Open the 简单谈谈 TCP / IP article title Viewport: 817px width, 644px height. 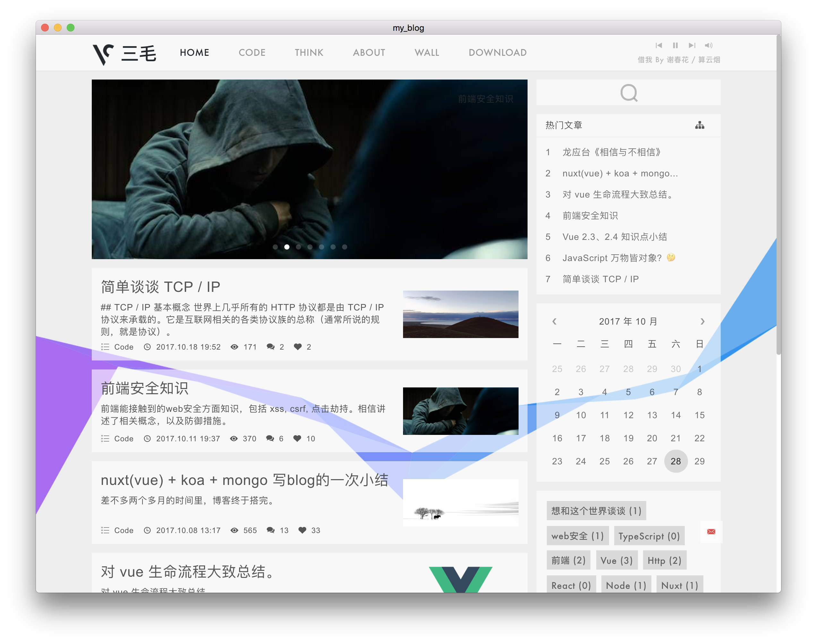click(160, 287)
